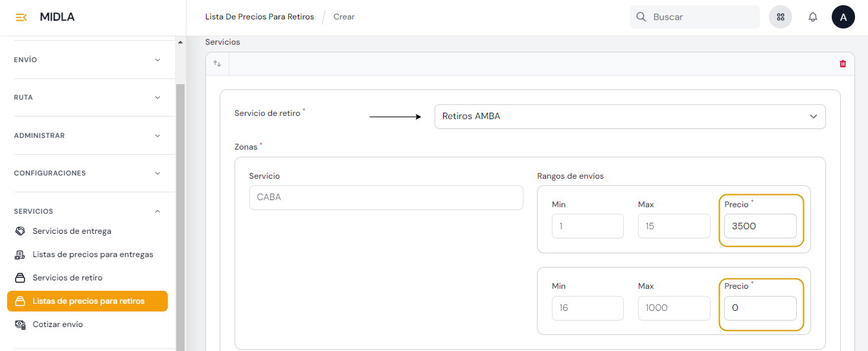The width and height of the screenshot is (868, 351).
Task: Open the apps grid icon
Action: pos(780,17)
